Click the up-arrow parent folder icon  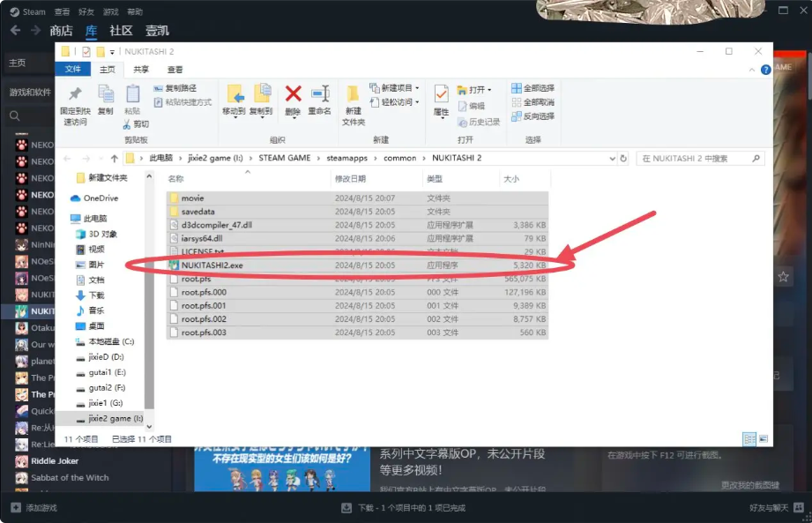tap(112, 159)
